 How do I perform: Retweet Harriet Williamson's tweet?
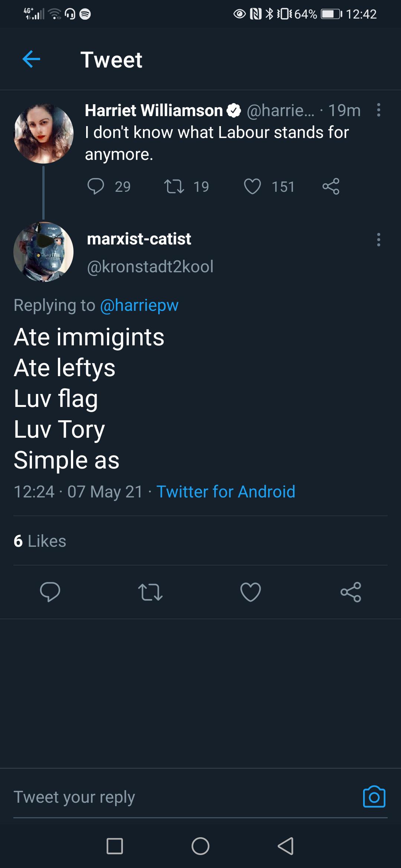point(174,186)
